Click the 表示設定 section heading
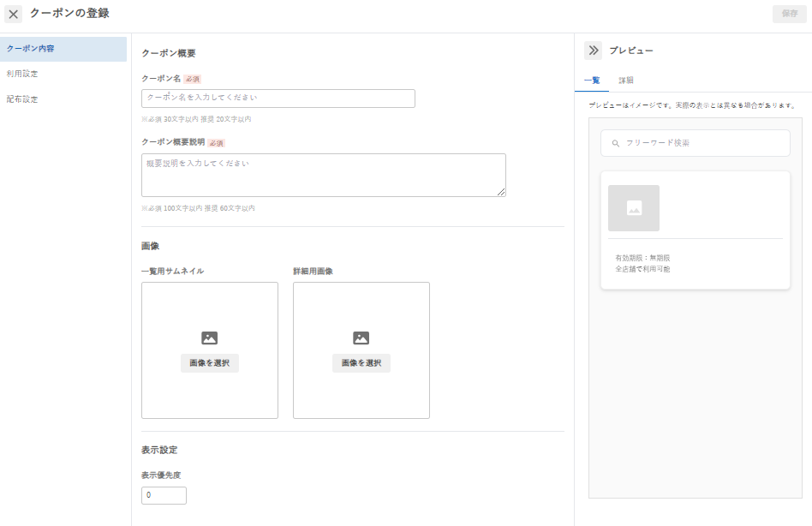Viewport: 812px width, 526px height. pyautogui.click(x=159, y=450)
